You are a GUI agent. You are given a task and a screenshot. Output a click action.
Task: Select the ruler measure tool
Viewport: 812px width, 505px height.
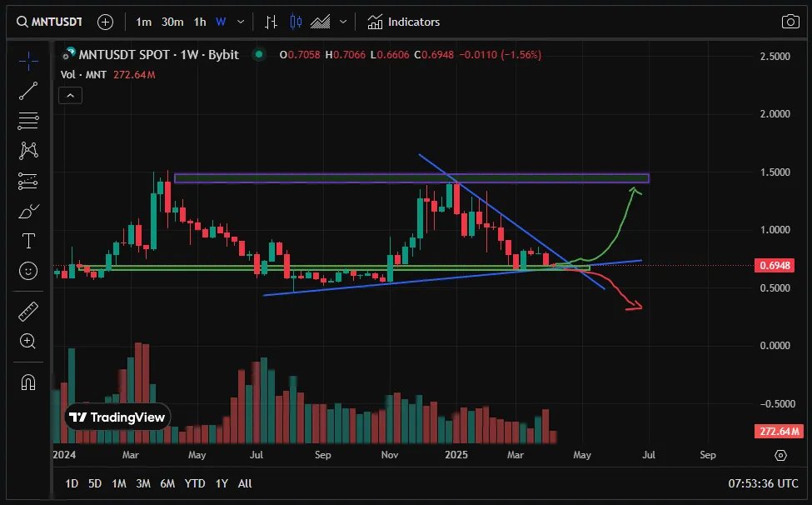[28, 312]
